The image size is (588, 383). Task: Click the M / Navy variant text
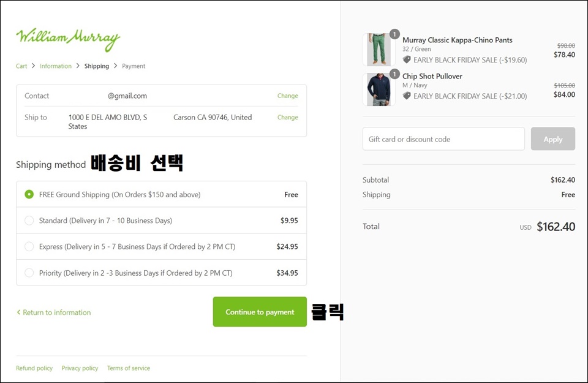pos(415,85)
